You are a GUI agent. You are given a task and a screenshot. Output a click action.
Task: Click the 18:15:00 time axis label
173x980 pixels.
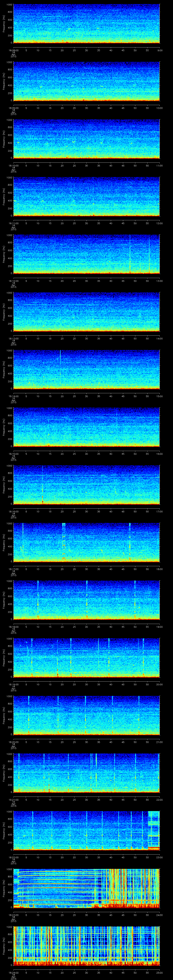(13, 454)
